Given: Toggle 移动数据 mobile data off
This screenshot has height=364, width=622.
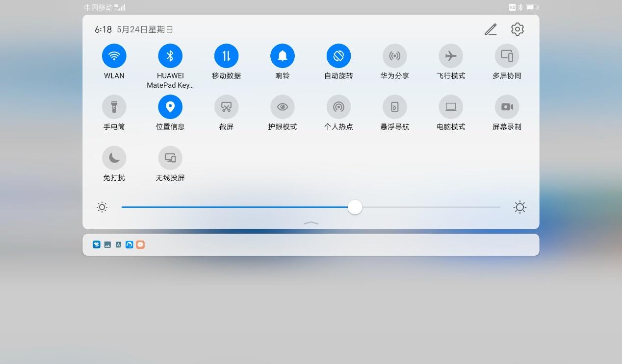Looking at the screenshot, I should pos(226,56).
